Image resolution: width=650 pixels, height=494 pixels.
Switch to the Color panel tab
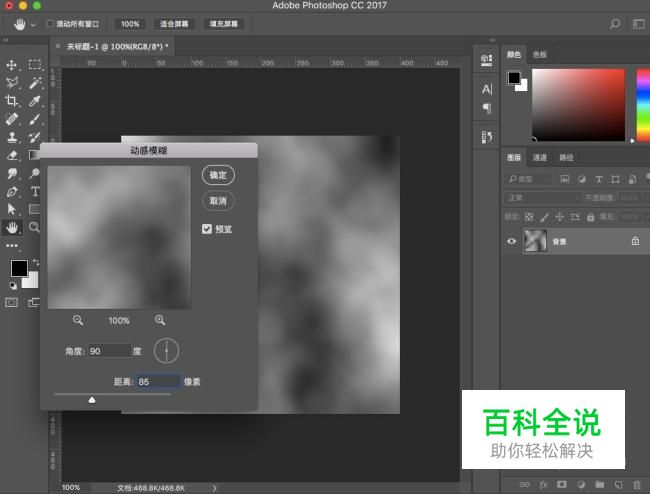514,54
